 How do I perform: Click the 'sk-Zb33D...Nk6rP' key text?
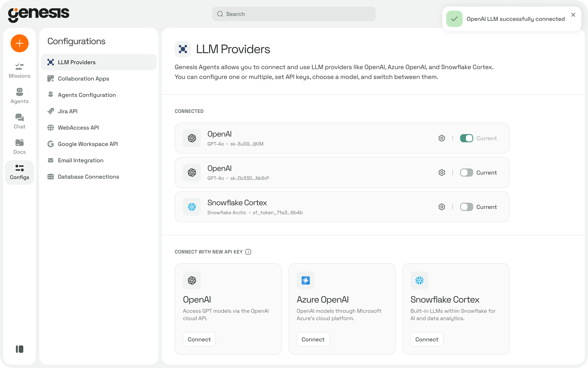[x=250, y=178]
